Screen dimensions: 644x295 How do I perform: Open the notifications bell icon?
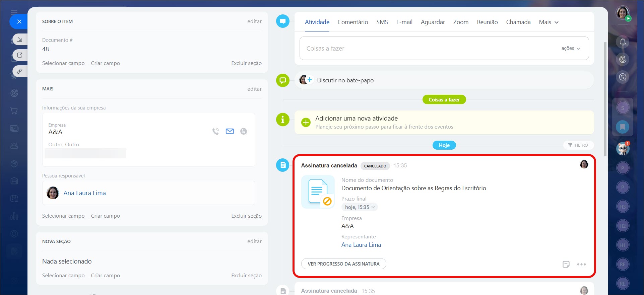tap(623, 42)
